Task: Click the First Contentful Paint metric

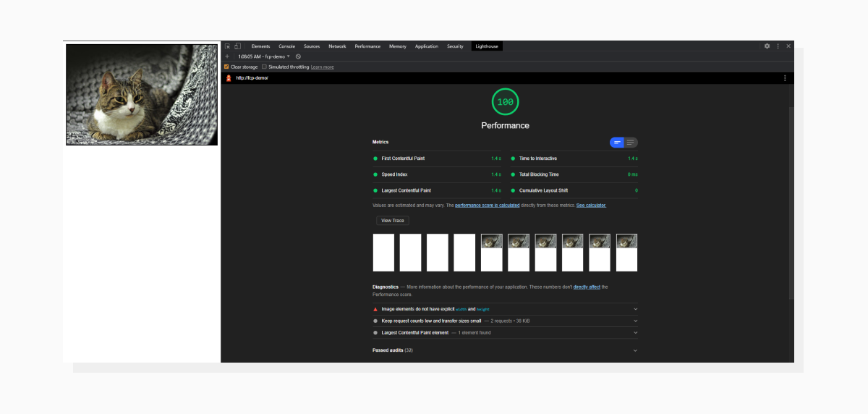Action: (438, 159)
